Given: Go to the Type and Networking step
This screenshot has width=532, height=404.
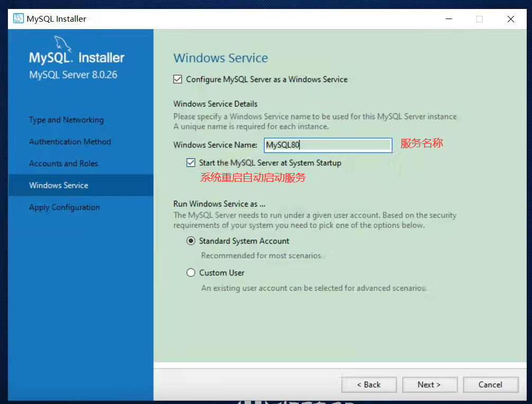Looking at the screenshot, I should pos(66,120).
